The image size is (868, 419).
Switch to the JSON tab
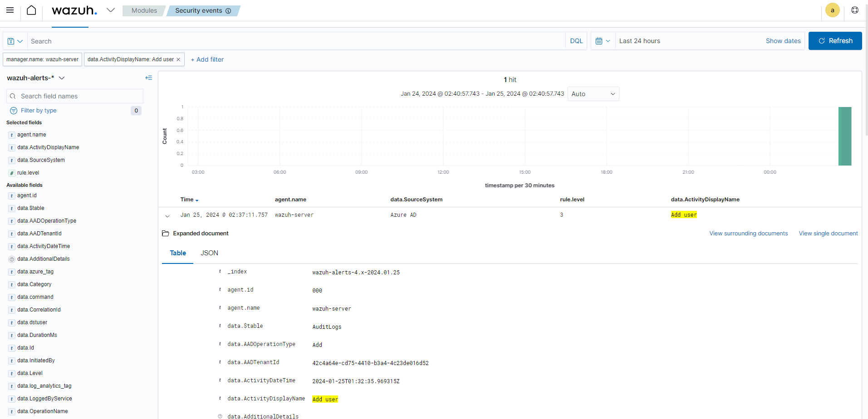(x=209, y=253)
